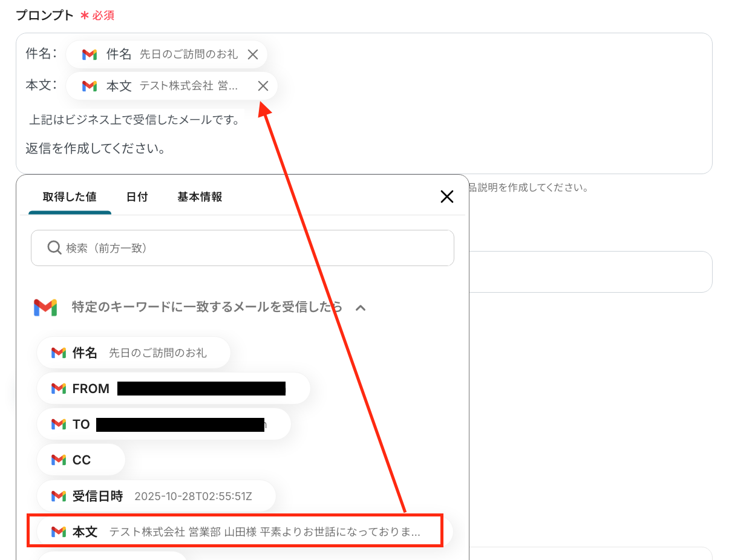Image resolution: width=755 pixels, height=560 pixels.
Task: Open the 基本情報 tab
Action: tap(200, 197)
